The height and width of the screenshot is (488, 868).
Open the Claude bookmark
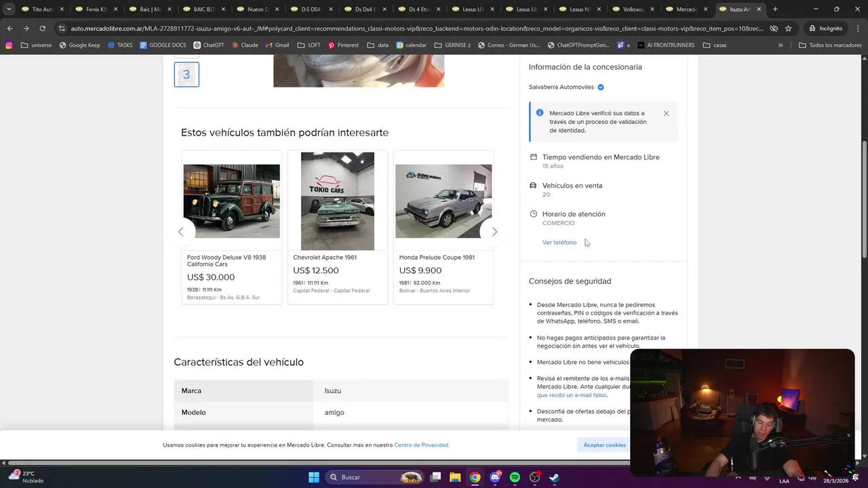point(244,45)
